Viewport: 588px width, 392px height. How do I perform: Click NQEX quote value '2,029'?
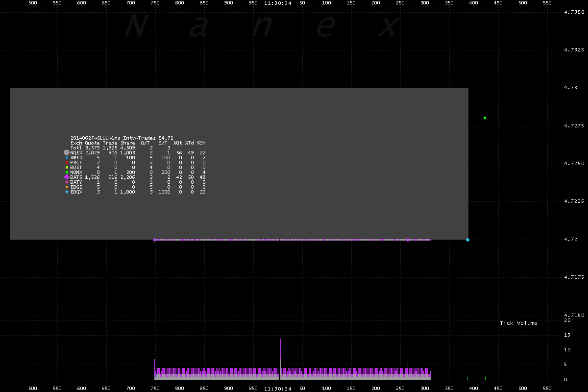coord(92,153)
